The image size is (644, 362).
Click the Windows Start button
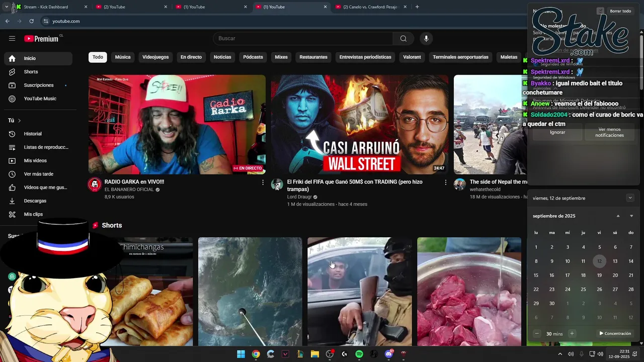pyautogui.click(x=241, y=354)
